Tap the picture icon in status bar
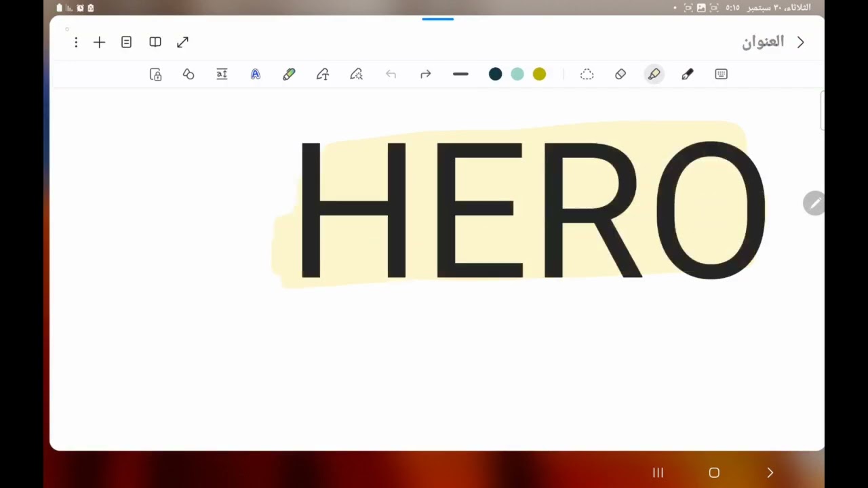The width and height of the screenshot is (868, 488). [701, 8]
